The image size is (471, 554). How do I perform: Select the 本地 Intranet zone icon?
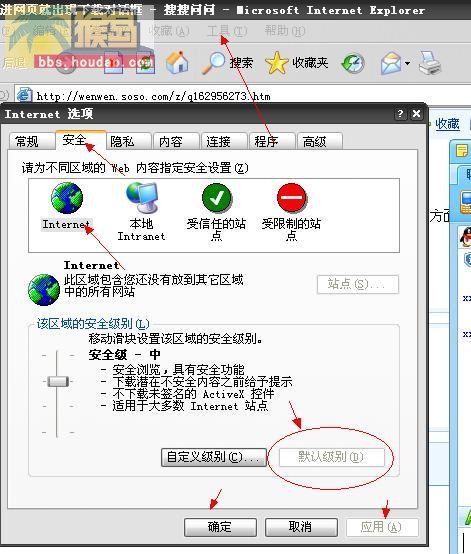pos(142,198)
